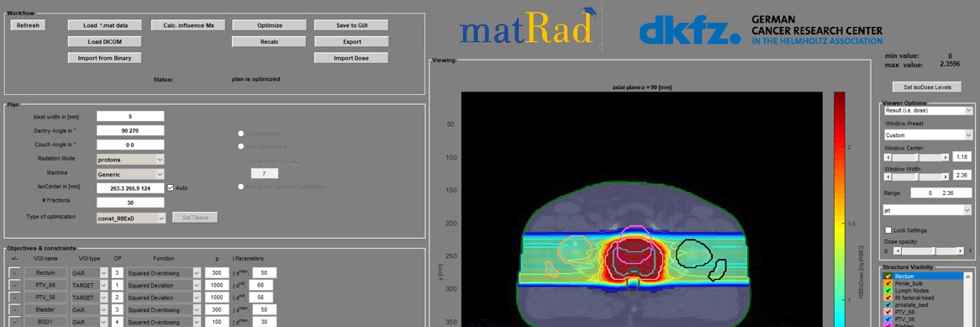This screenshot has height=327, width=980.
Task: Toggle the IsoCenter Auto checkbox
Action: 171,187
